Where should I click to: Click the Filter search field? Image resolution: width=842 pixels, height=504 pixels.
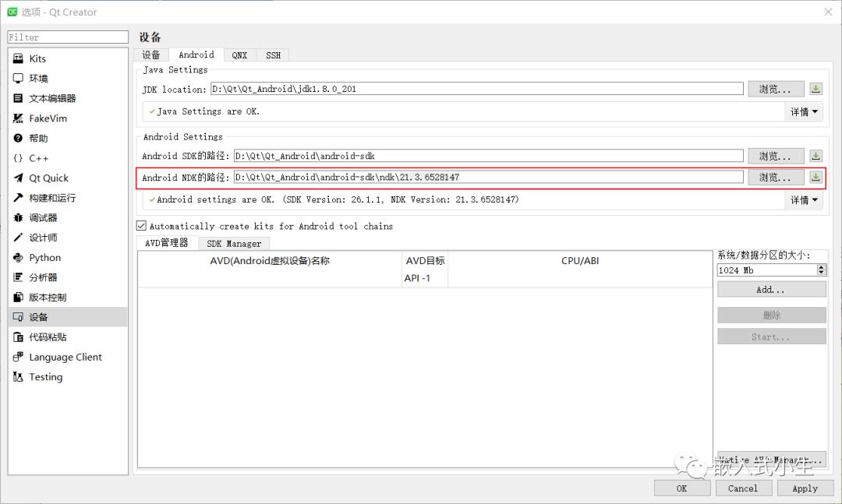point(68,37)
